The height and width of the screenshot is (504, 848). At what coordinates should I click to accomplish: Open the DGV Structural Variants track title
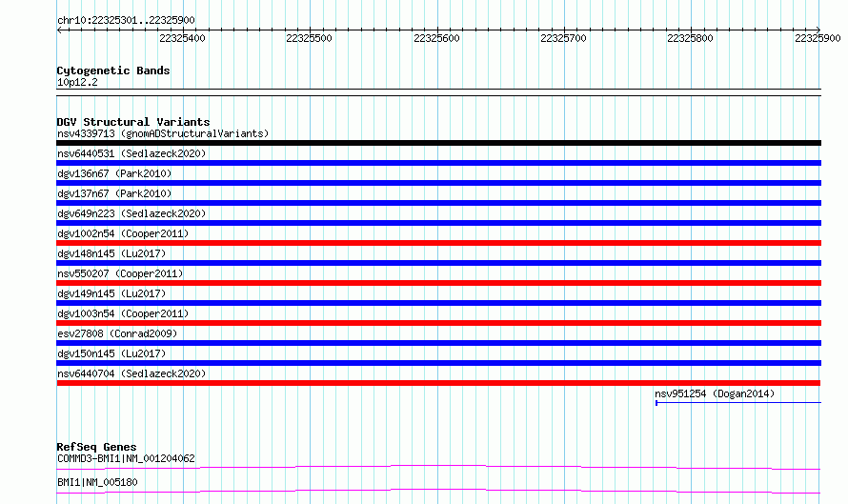(x=133, y=122)
